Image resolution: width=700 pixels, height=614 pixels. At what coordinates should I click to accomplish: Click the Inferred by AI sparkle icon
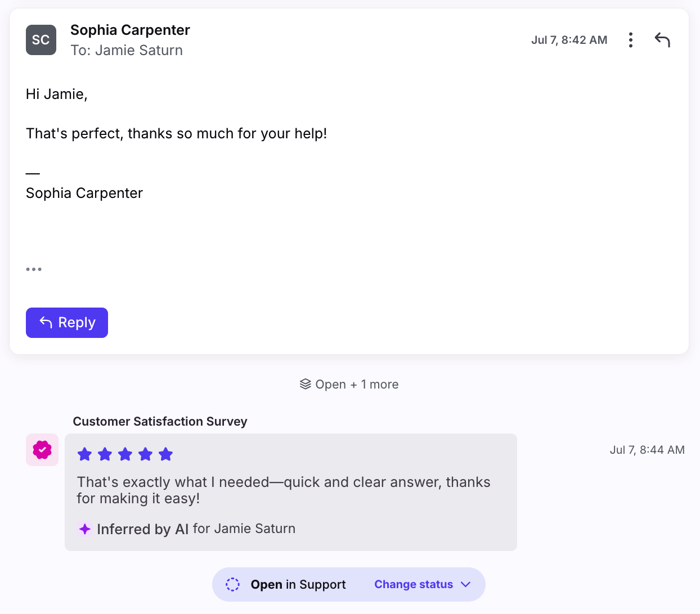[x=85, y=529]
